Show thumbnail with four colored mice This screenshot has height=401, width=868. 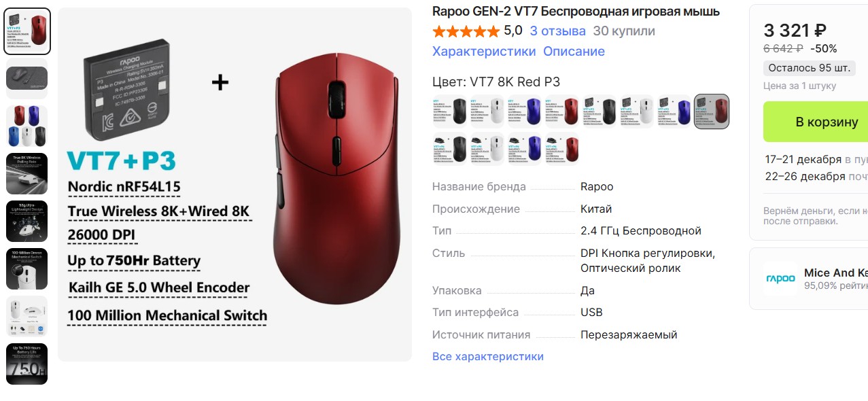[x=27, y=126]
